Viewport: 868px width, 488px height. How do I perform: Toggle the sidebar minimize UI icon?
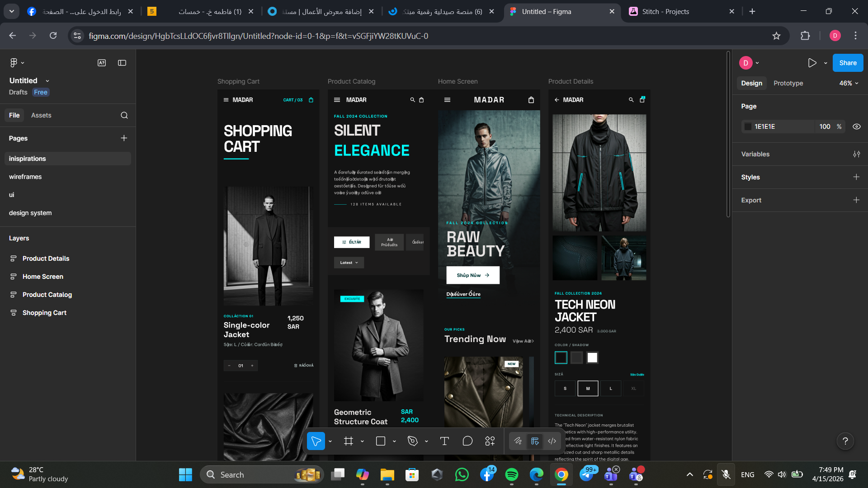(122, 63)
